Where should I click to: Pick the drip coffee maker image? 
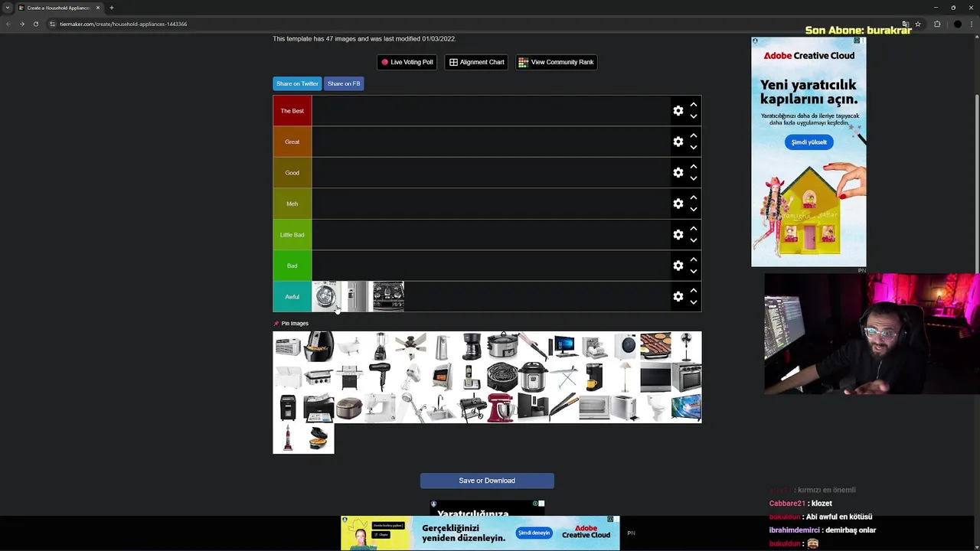[x=472, y=347]
